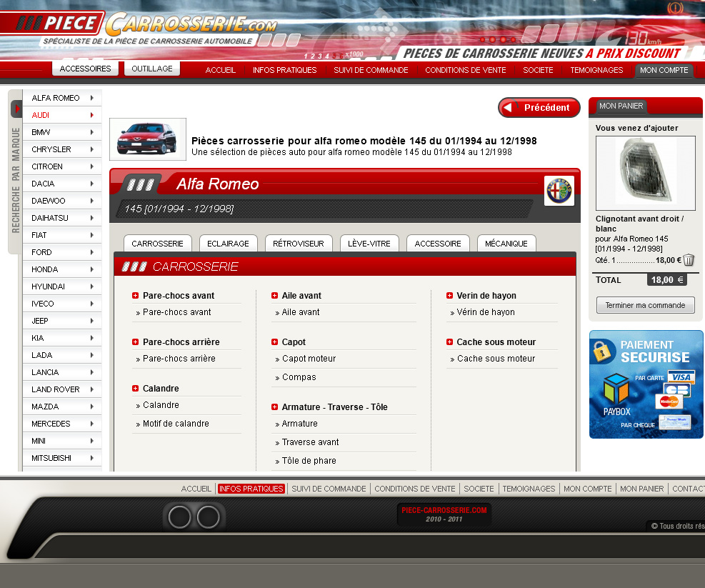Click the MasterCard icon
Viewport: 705px width, 588px height.
pos(669,402)
